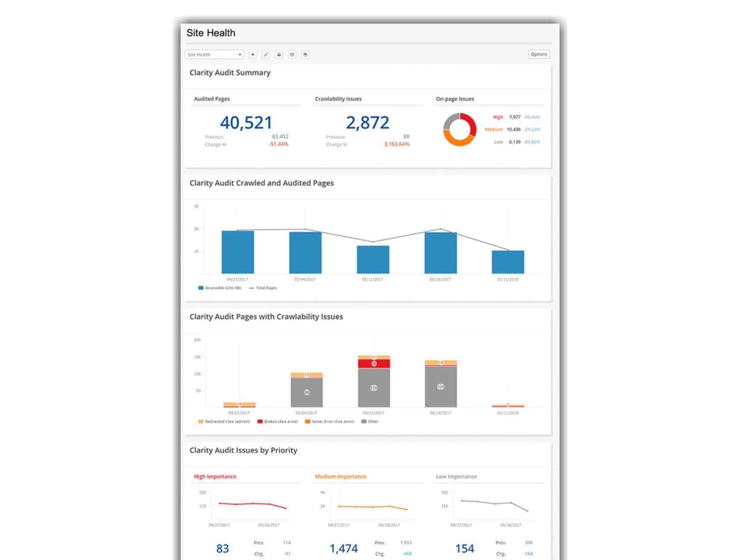Click the High on-page issues label
737x560 pixels.
tap(498, 117)
